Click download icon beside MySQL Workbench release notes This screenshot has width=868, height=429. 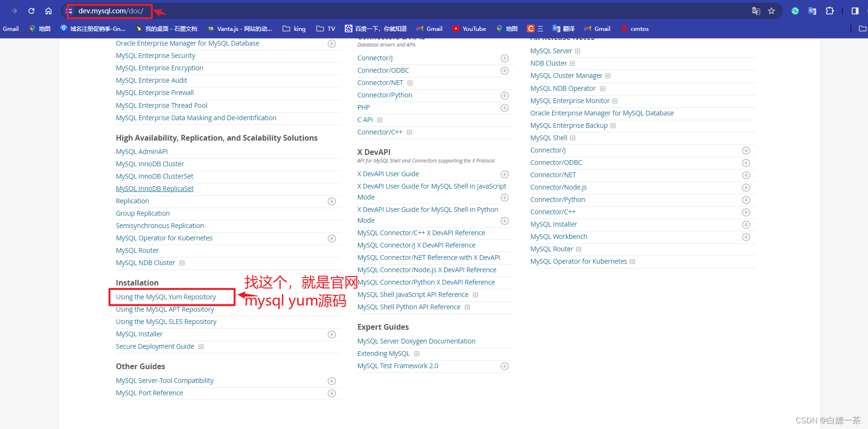pos(746,237)
